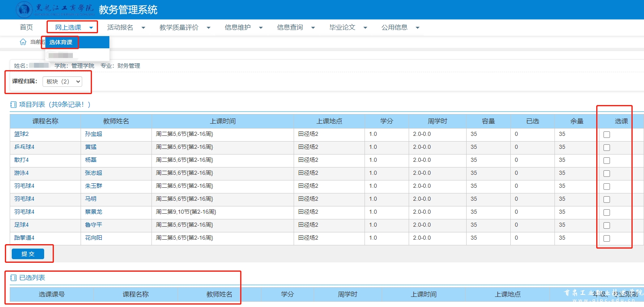Choose 选体育课 from the dropdown menu
This screenshot has width=644, height=307.
pos(61,42)
